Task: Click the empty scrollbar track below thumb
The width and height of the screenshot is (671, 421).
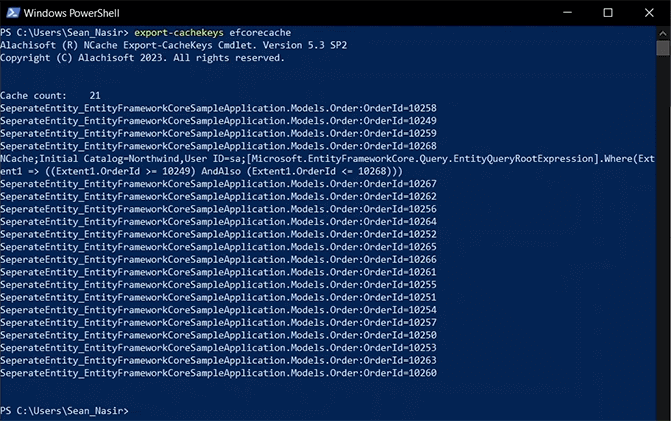Action: (x=663, y=235)
